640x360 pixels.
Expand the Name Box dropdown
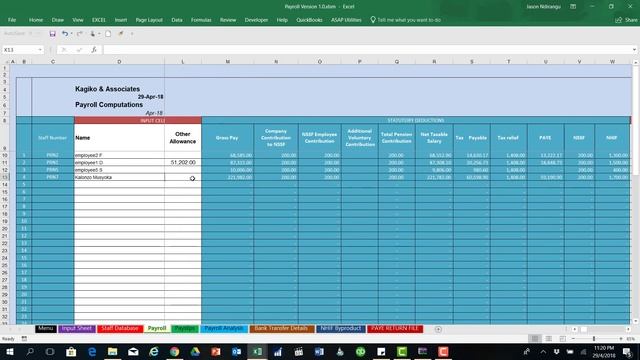click(x=40, y=50)
